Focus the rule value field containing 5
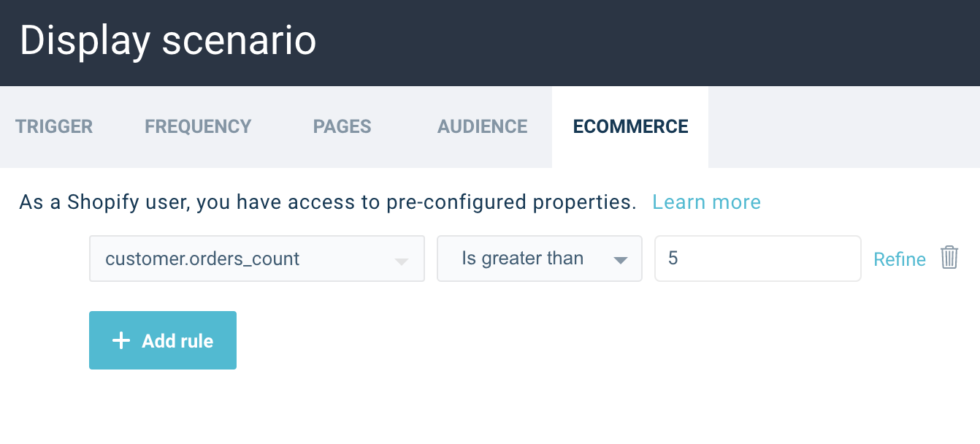This screenshot has width=980, height=444. [x=757, y=259]
